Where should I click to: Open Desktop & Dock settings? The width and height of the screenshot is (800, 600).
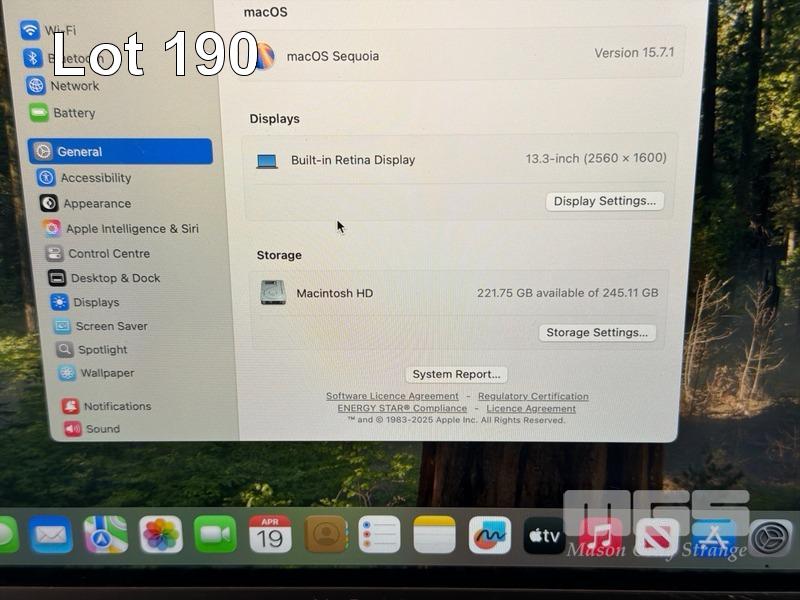[104, 278]
